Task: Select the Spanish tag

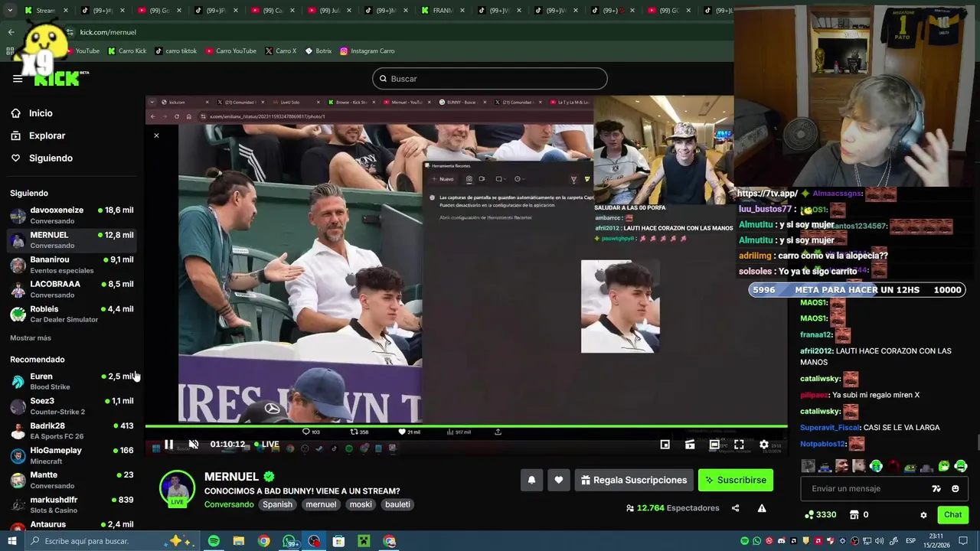Action: click(277, 504)
